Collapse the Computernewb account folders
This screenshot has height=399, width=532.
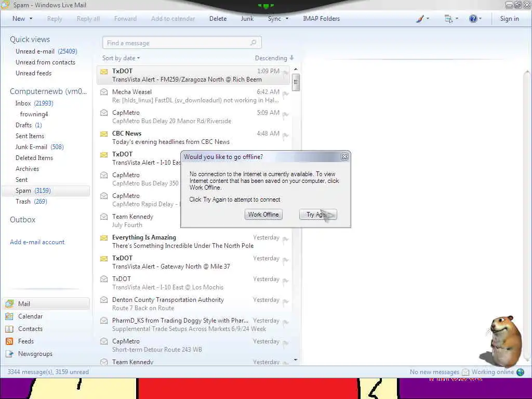tap(48, 91)
